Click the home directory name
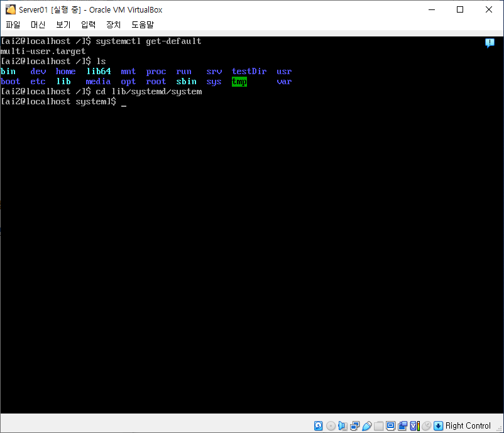The height and width of the screenshot is (433, 504). pyautogui.click(x=65, y=72)
